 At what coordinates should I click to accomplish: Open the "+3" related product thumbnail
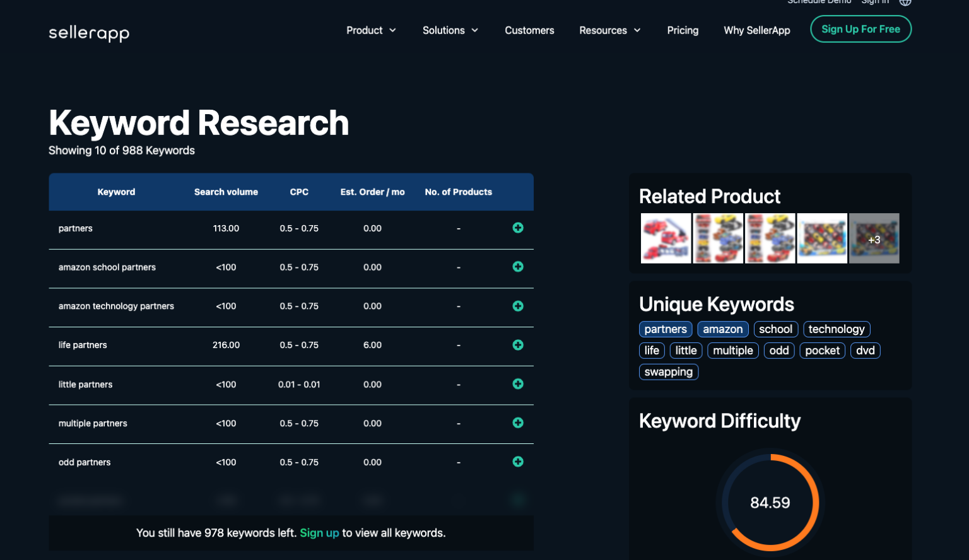coord(874,238)
